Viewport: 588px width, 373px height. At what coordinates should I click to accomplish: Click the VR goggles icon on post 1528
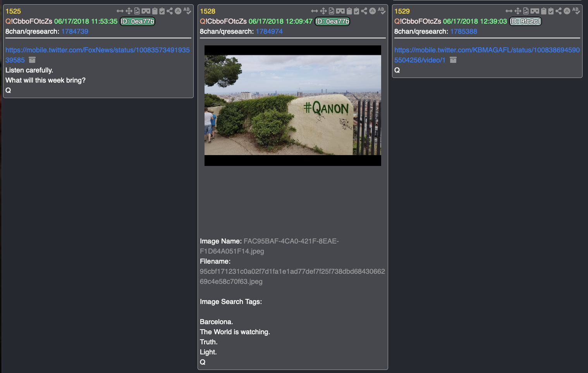[340, 11]
